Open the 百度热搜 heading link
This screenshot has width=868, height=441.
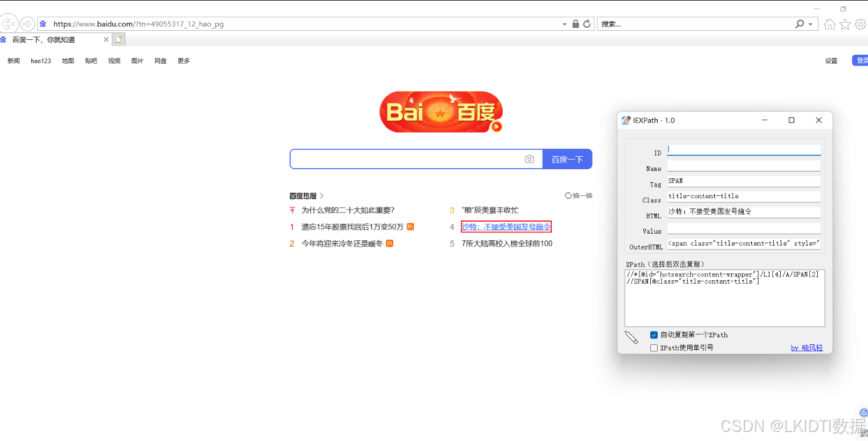coord(303,195)
